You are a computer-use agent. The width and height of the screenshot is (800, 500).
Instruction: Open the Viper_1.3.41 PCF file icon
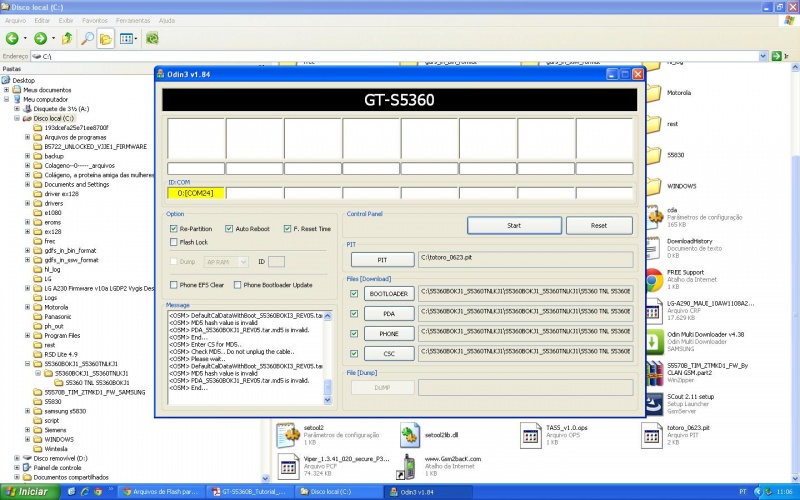click(x=288, y=466)
